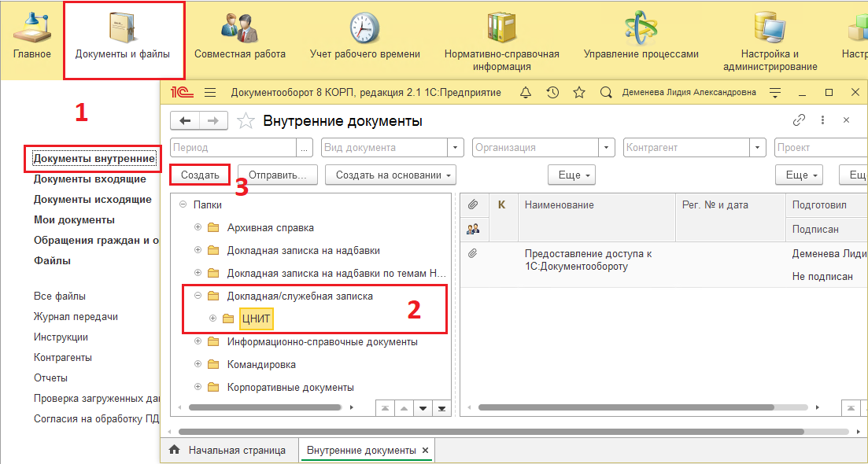Open Документы входящие in sidebar
The image size is (868, 464).
[90, 179]
